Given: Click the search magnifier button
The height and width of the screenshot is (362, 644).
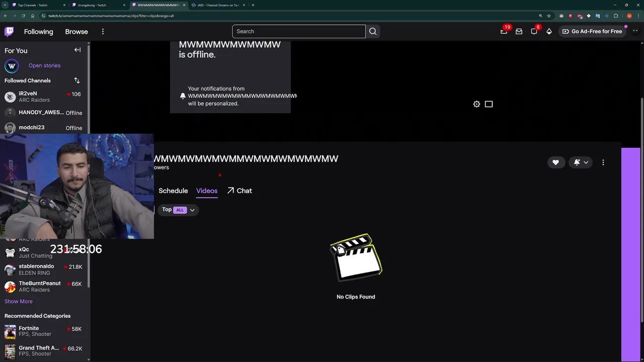Looking at the screenshot, I should [373, 31].
